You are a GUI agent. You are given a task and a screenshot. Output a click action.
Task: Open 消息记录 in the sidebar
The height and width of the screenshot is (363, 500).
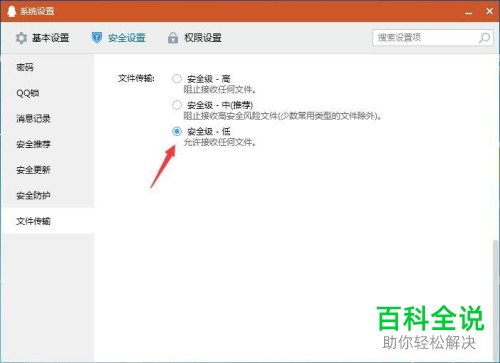coord(47,119)
